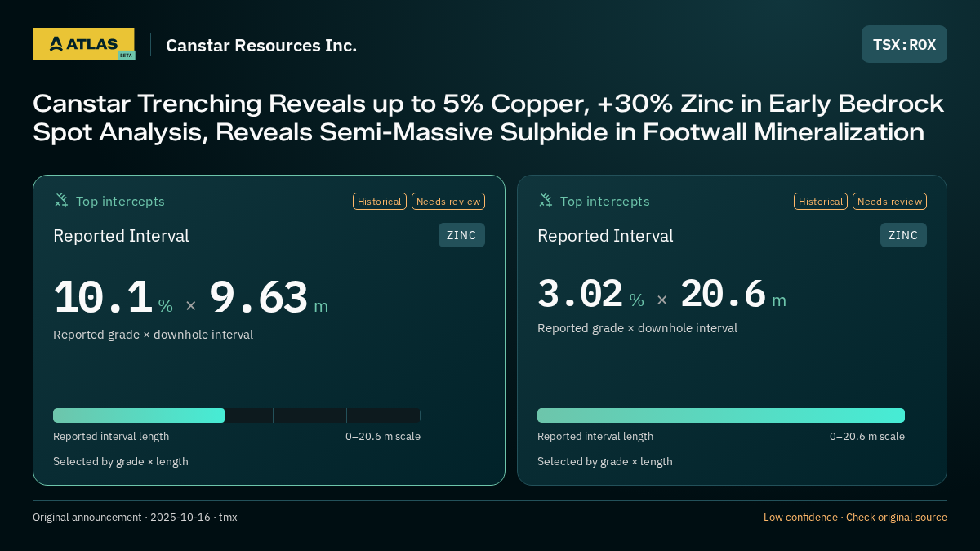Click the 0–20.6 m scale label in the left card
Image resolution: width=980 pixels, height=551 pixels.
383,437
